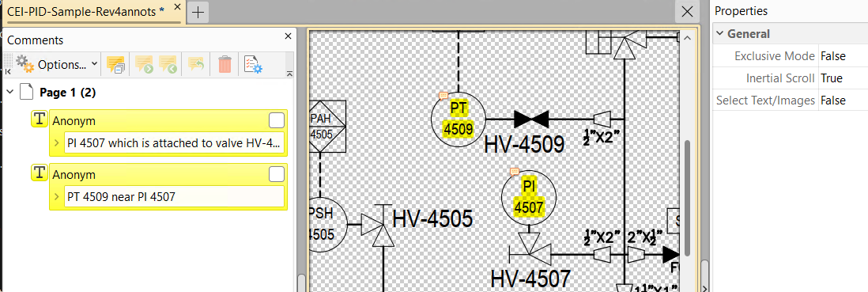Click the Exclusive Mode property label
This screenshot has height=292, width=868.
(775, 56)
